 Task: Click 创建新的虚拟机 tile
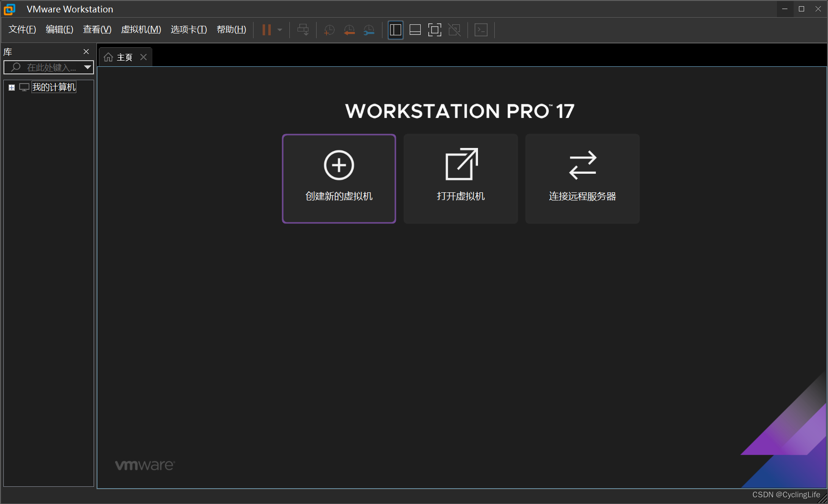pos(339,178)
